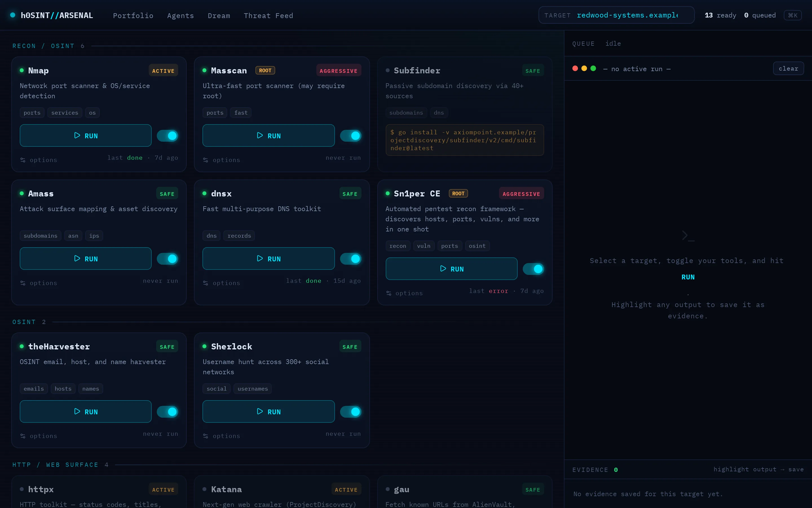Open the Portfolio tab

(133, 16)
